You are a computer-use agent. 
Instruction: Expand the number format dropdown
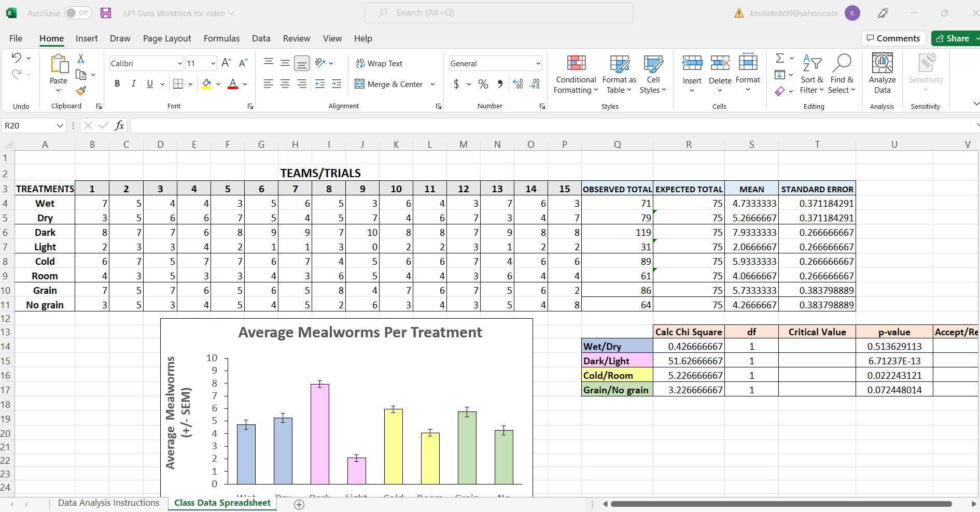tap(538, 64)
